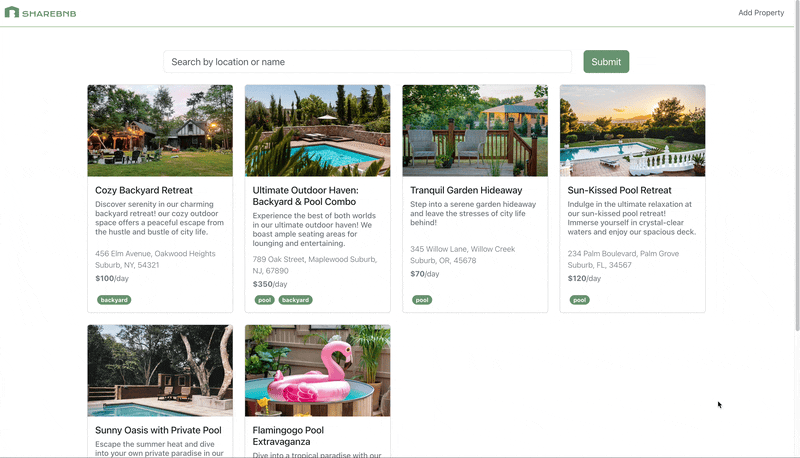Open the Sunny Oasis pool photo

coord(160,370)
